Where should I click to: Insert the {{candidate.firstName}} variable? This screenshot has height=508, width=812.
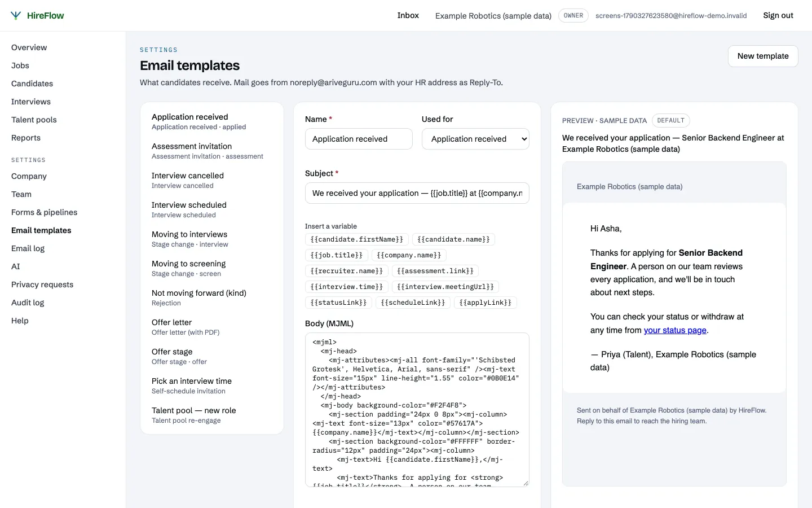[x=357, y=239]
